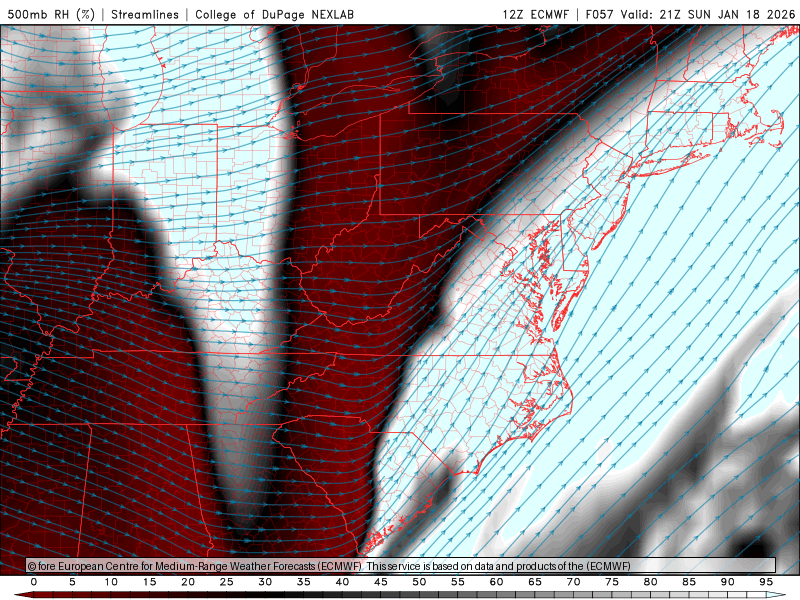
Task: Click the "25" value on the color scale
Action: [227, 582]
